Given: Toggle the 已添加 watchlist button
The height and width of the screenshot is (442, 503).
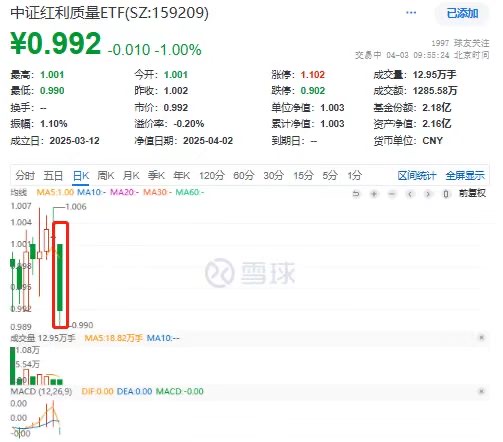Looking at the screenshot, I should (x=462, y=13).
